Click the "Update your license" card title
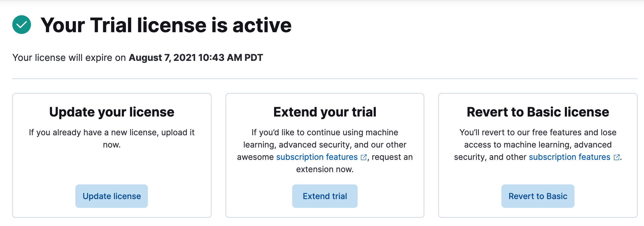This screenshot has height=226, width=644. [x=112, y=112]
